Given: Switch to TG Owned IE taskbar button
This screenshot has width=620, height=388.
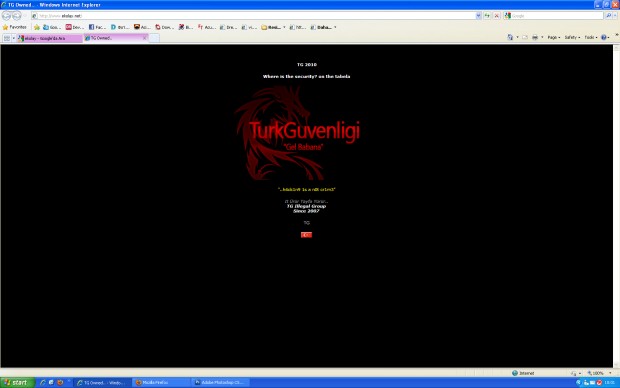Looking at the screenshot, I should click(x=102, y=382).
